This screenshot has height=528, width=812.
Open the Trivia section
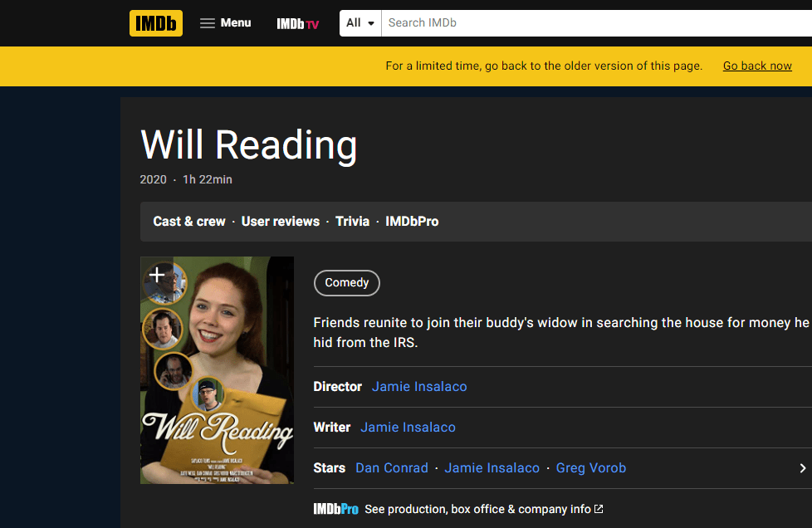pyautogui.click(x=352, y=221)
